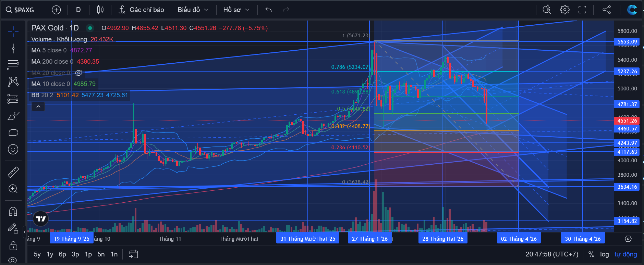Select the crosshair cursor tool

point(13,32)
